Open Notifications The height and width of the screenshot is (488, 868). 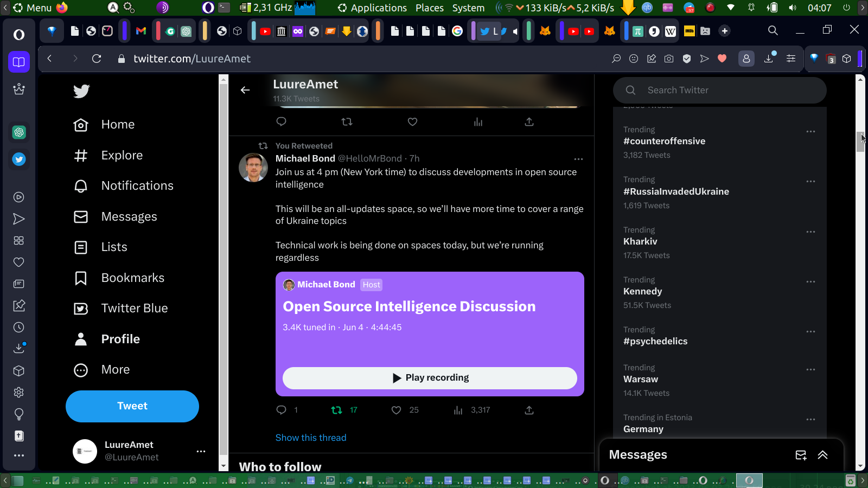(123, 186)
